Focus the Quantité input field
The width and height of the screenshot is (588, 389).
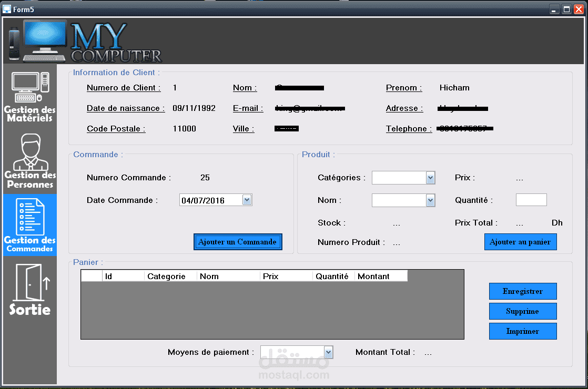531,200
